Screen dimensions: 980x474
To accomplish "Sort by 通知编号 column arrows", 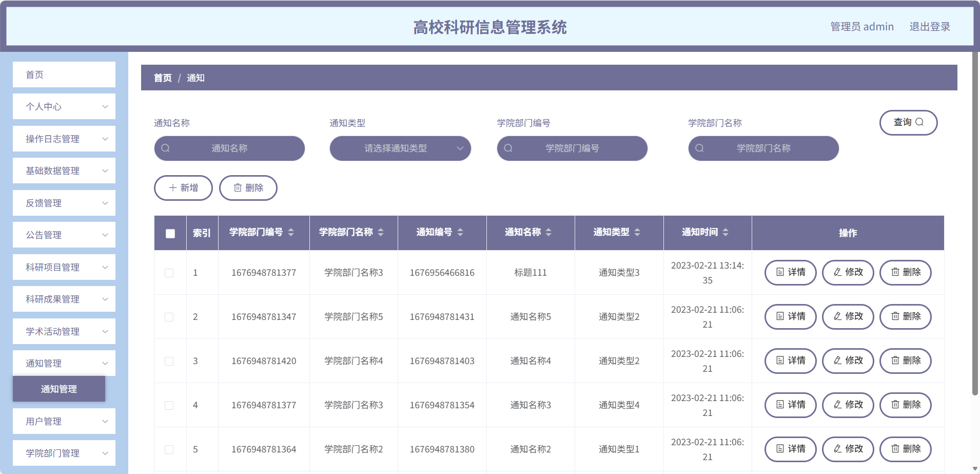I will tap(460, 232).
